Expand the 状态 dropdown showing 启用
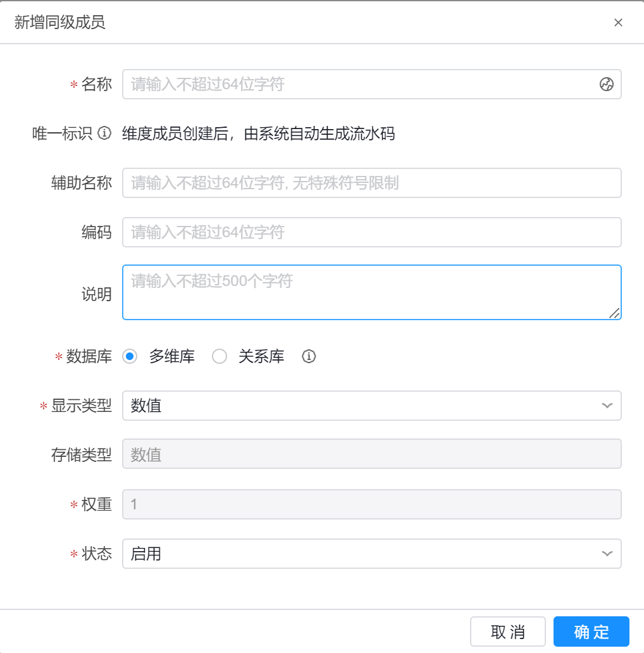The width and height of the screenshot is (644, 653). tap(361, 554)
